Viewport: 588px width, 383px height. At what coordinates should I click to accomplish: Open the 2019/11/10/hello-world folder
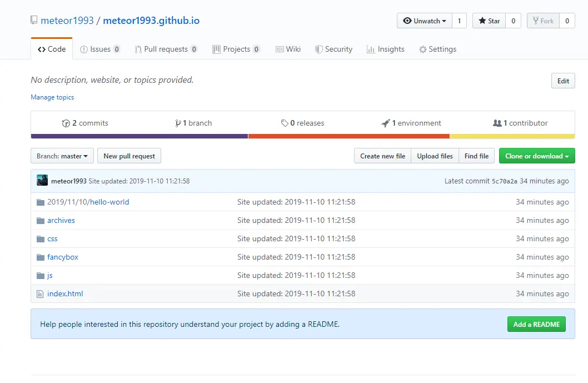[88, 202]
